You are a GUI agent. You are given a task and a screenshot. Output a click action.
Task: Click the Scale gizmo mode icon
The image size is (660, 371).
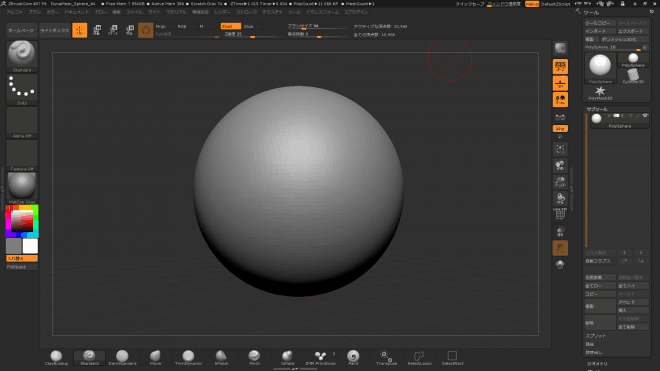tap(113, 30)
